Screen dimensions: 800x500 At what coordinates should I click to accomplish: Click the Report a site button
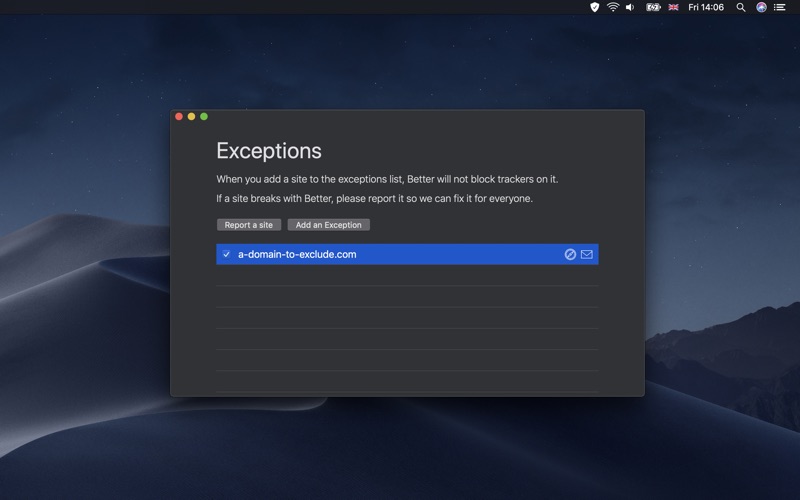coord(249,225)
